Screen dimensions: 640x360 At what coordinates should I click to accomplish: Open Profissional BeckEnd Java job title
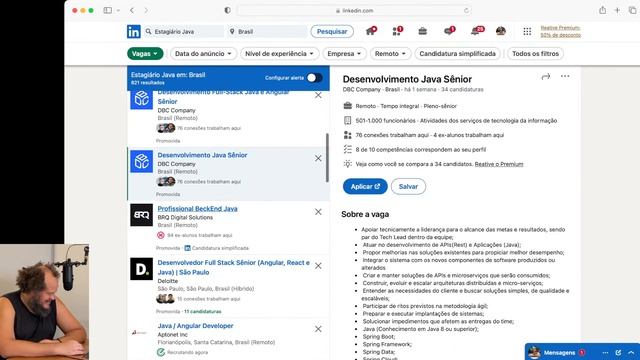(197, 209)
